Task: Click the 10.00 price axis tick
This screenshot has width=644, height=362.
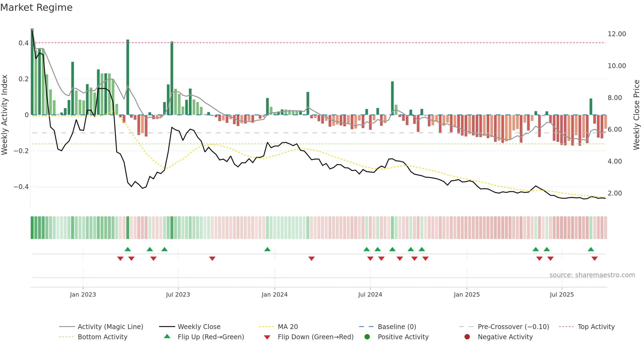Action: (x=617, y=66)
